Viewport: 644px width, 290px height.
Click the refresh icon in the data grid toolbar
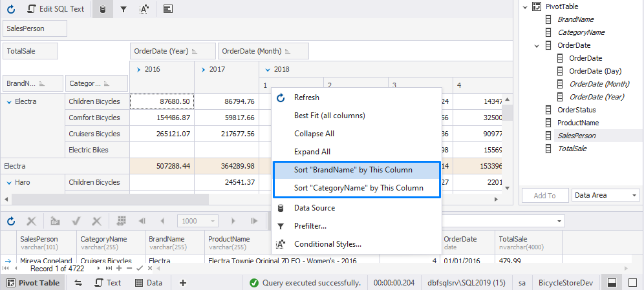11,221
